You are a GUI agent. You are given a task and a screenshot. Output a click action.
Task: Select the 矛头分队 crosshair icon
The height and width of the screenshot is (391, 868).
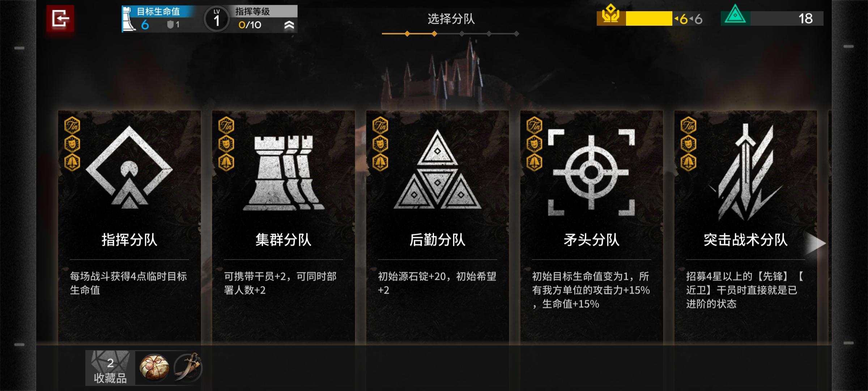point(591,172)
